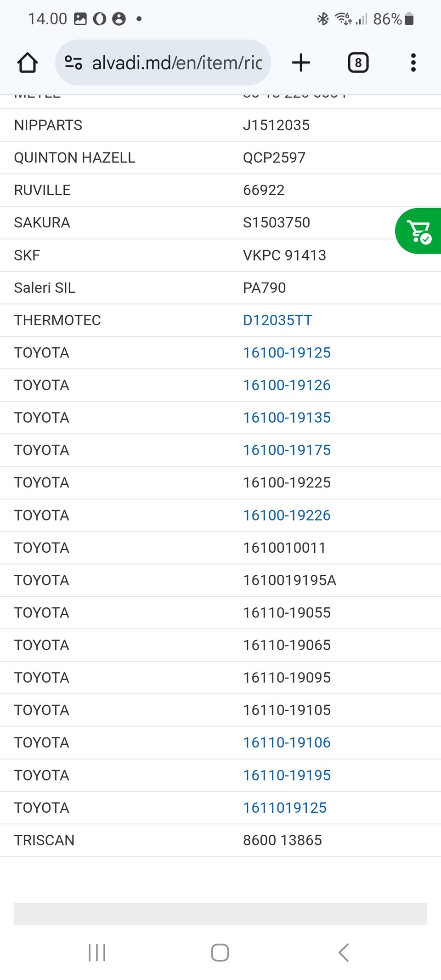Open Toyota part 16100-19125 link
The height and width of the screenshot is (980, 441).
point(287,352)
